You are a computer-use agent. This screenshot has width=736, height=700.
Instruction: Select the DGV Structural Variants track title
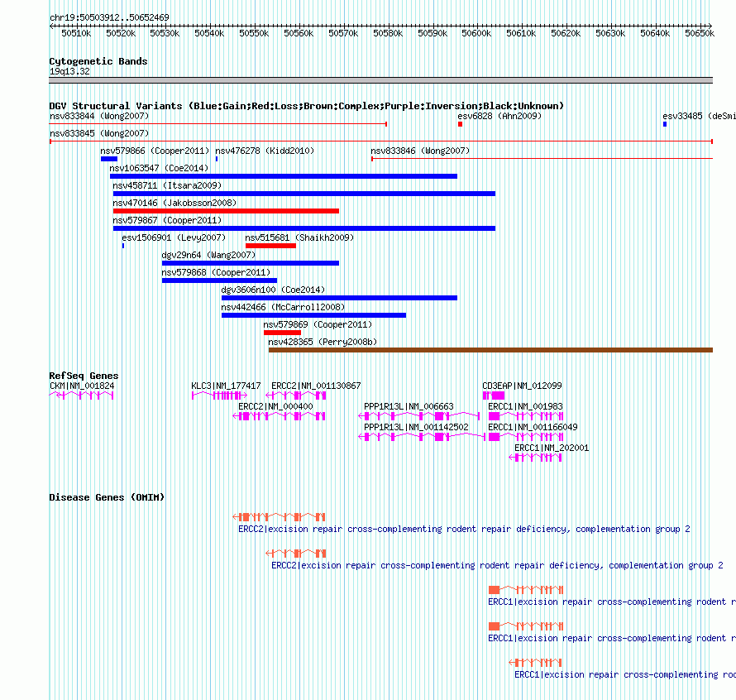coord(306,106)
